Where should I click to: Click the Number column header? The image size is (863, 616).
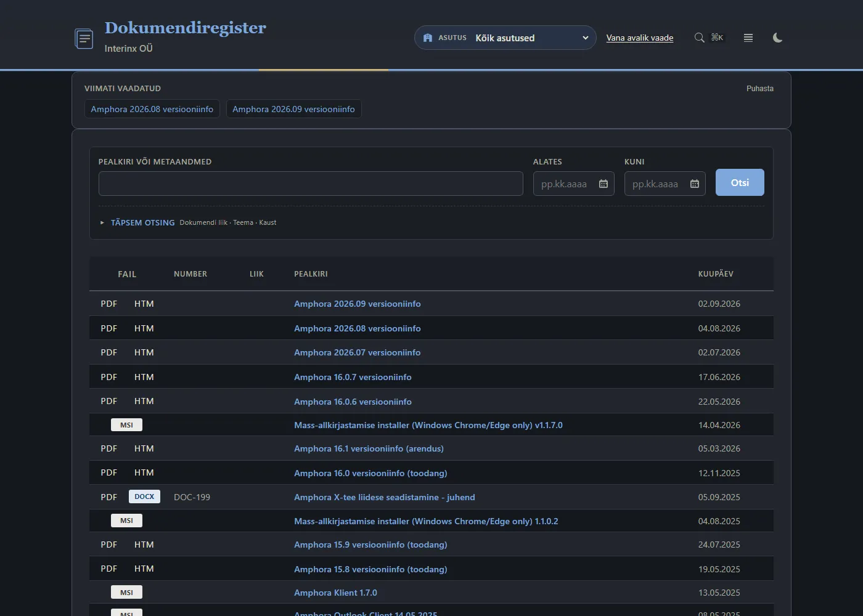190,274
